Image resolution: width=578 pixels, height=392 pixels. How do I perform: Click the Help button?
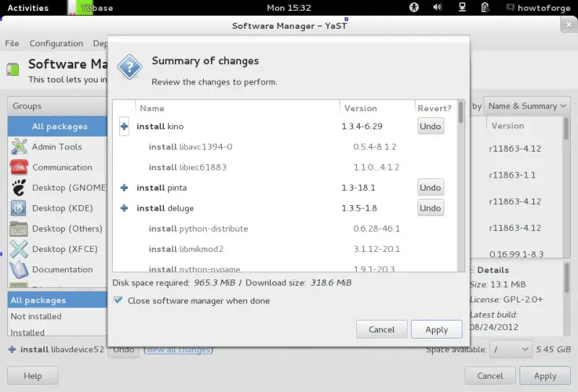coord(33,376)
